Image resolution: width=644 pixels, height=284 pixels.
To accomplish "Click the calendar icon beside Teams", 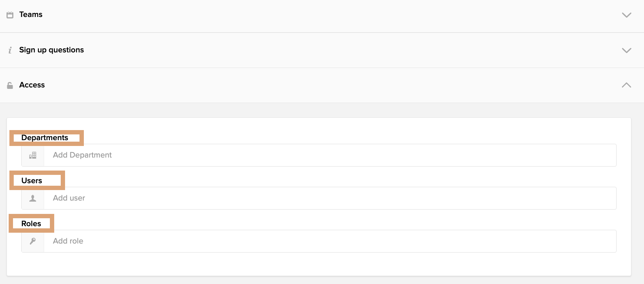I will (x=10, y=15).
